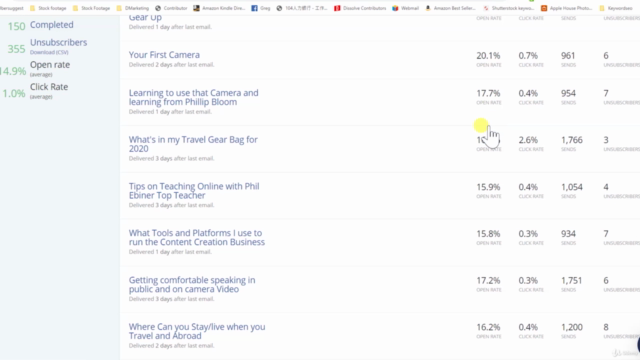Open the DMarketing bookmark folder
The width and height of the screenshot is (640, 360).
point(133,8)
